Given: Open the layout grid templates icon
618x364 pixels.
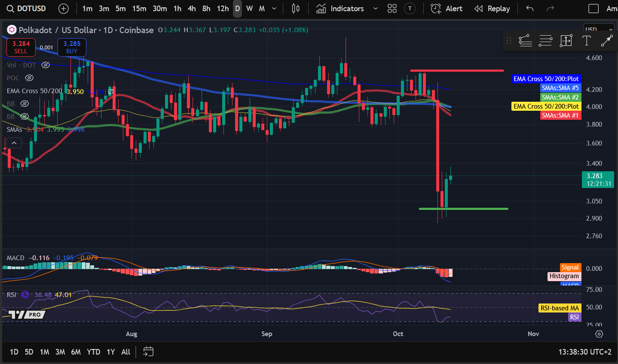Looking at the screenshot, I should (x=392, y=9).
